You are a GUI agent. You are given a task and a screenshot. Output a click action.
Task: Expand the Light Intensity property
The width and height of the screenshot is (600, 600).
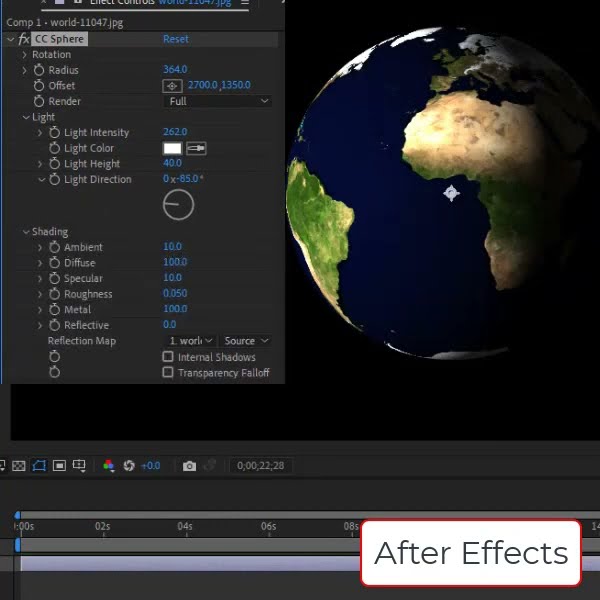(40, 133)
